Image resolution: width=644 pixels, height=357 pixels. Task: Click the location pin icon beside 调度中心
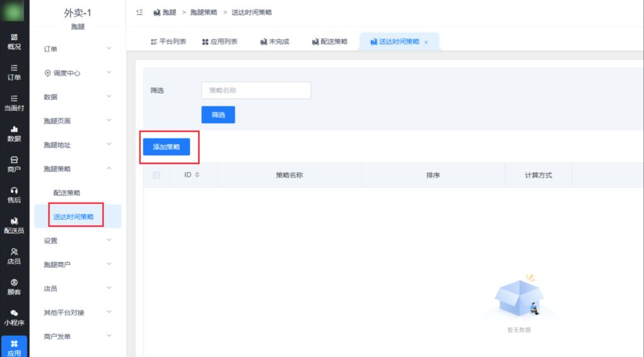coord(48,73)
